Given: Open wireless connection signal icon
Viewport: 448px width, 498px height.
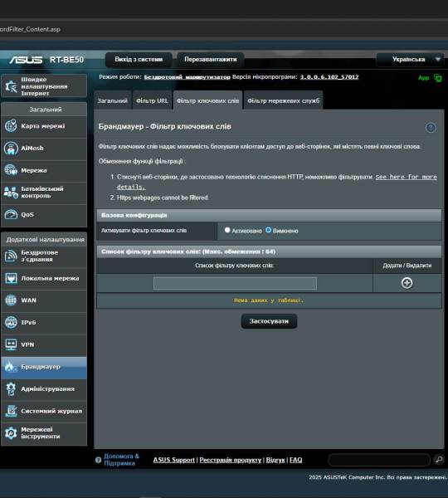Looking at the screenshot, I should 11,256.
